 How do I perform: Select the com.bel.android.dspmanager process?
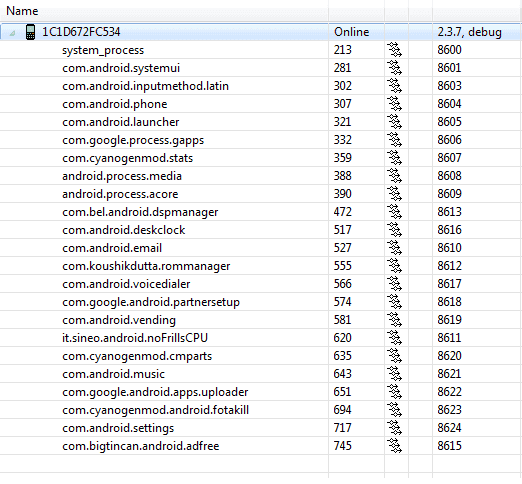point(140,212)
